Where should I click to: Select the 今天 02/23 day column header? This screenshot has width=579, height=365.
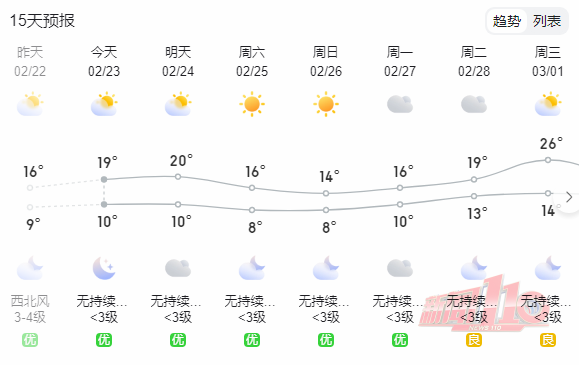point(104,61)
